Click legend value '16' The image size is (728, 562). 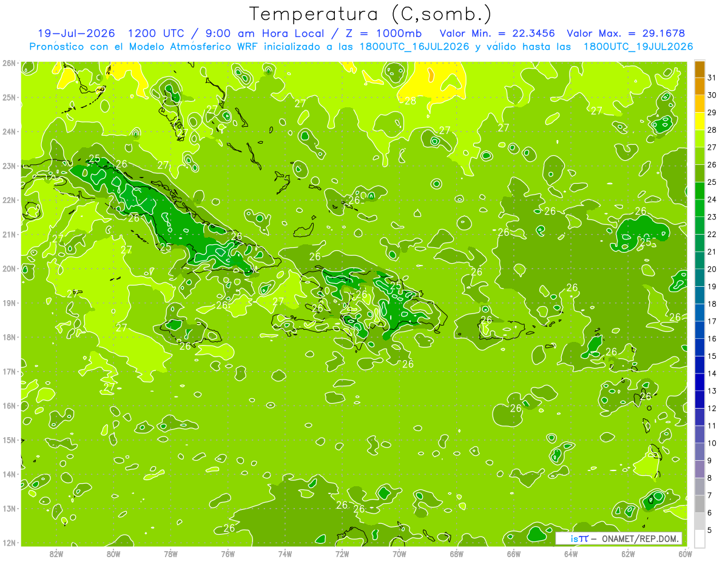tap(712, 339)
